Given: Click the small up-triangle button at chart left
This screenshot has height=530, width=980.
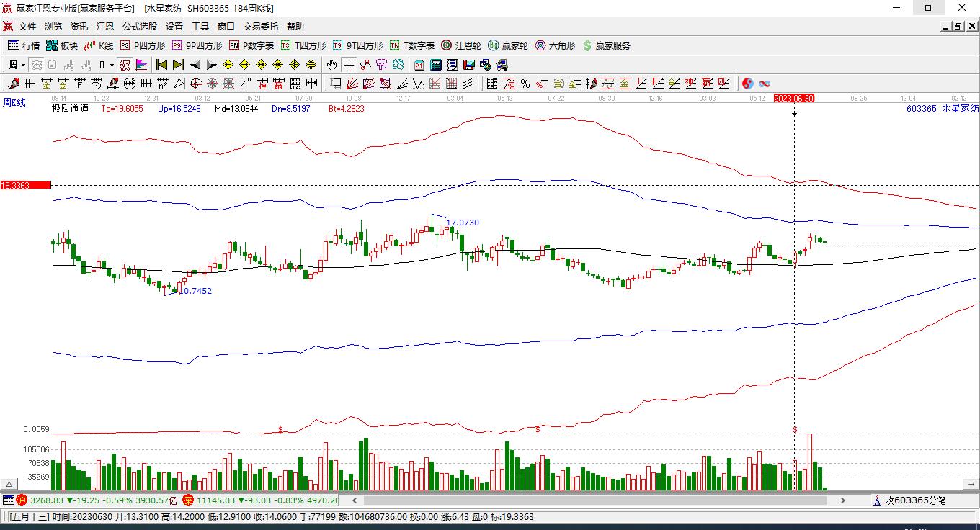Looking at the screenshot, I should [9, 485].
